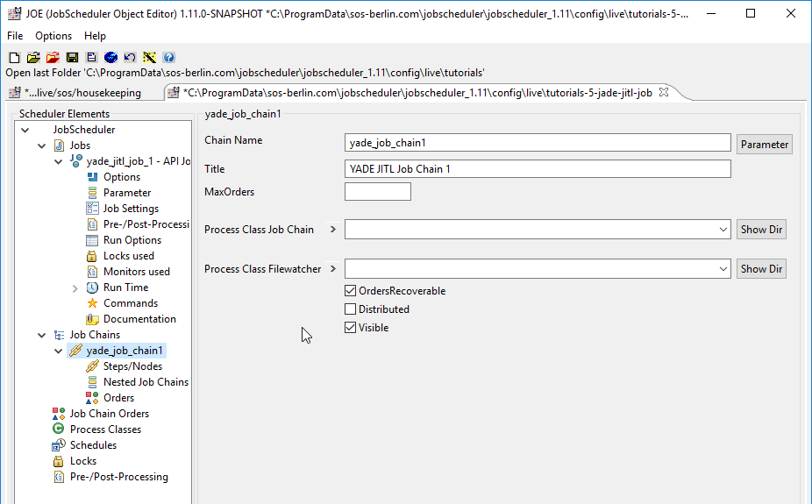
Task: Collapse the Jobs tree node
Action: (42, 146)
